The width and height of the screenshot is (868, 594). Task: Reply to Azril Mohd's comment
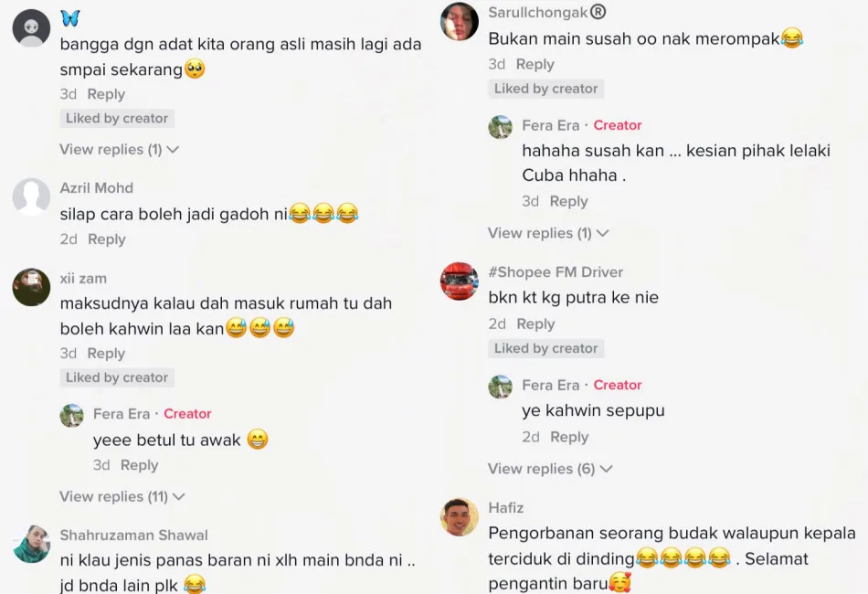pyautogui.click(x=107, y=239)
